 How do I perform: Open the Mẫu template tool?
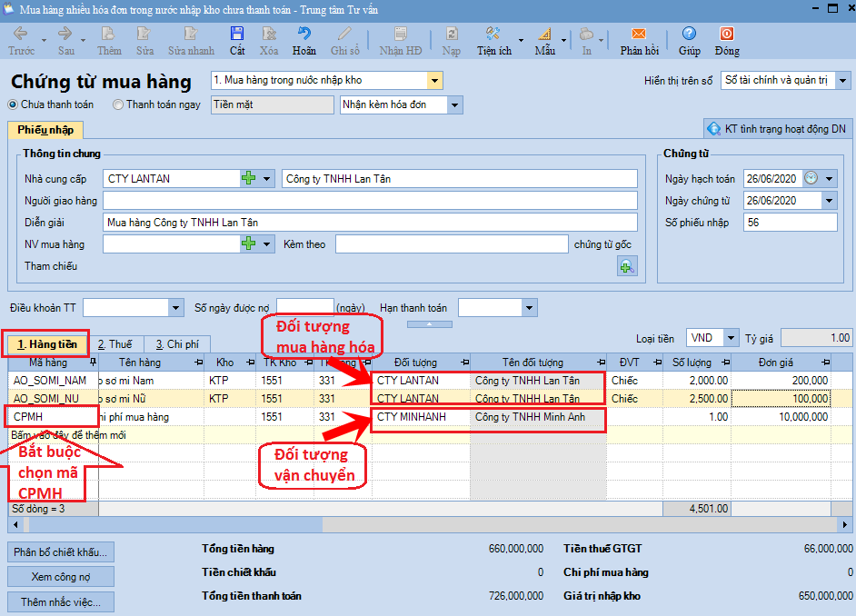(x=545, y=41)
